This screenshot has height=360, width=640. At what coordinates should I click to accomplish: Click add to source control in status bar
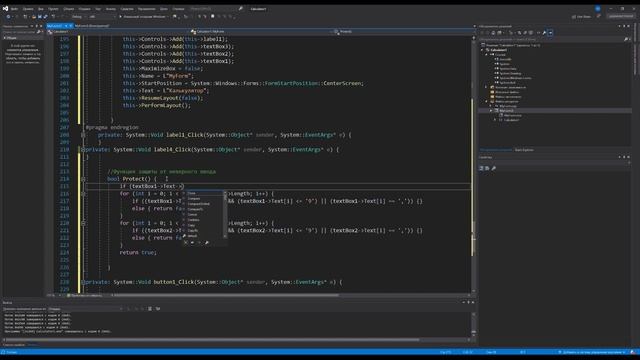click(592, 352)
